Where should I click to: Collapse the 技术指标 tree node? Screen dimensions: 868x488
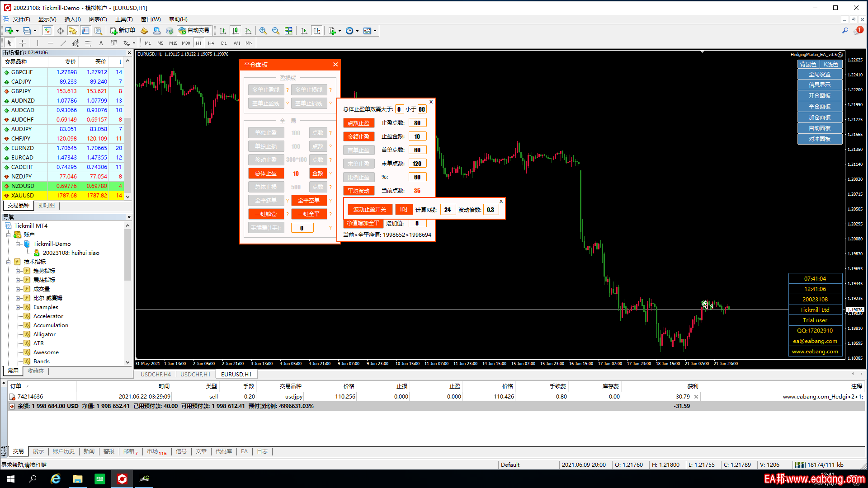click(8, 262)
